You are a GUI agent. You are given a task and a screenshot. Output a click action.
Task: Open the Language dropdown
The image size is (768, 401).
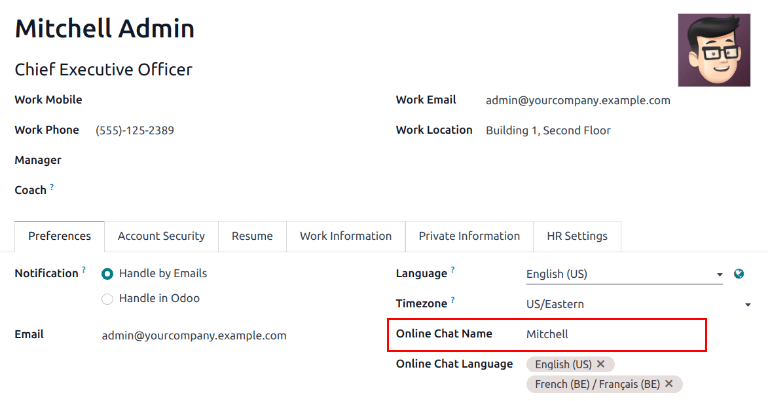click(623, 274)
